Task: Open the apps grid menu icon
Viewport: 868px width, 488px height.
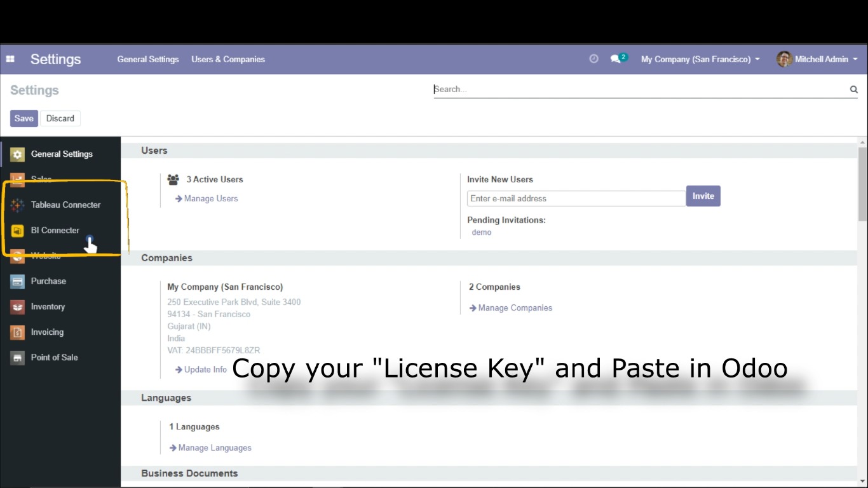Action: [10, 59]
